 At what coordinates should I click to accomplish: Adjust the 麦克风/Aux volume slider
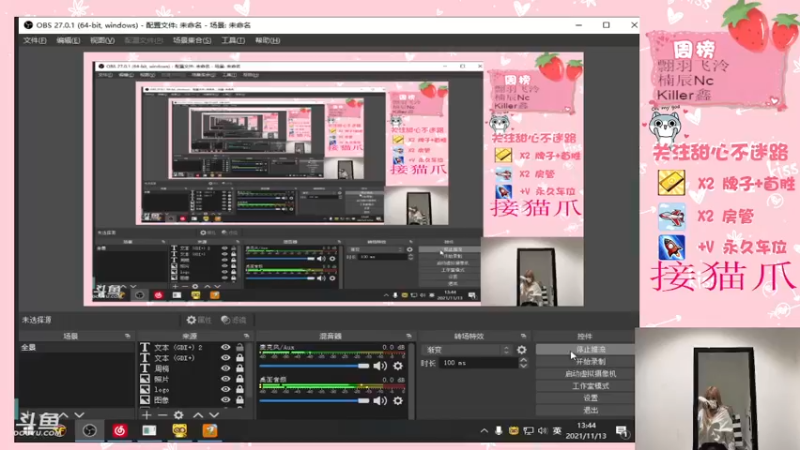tap(314, 366)
